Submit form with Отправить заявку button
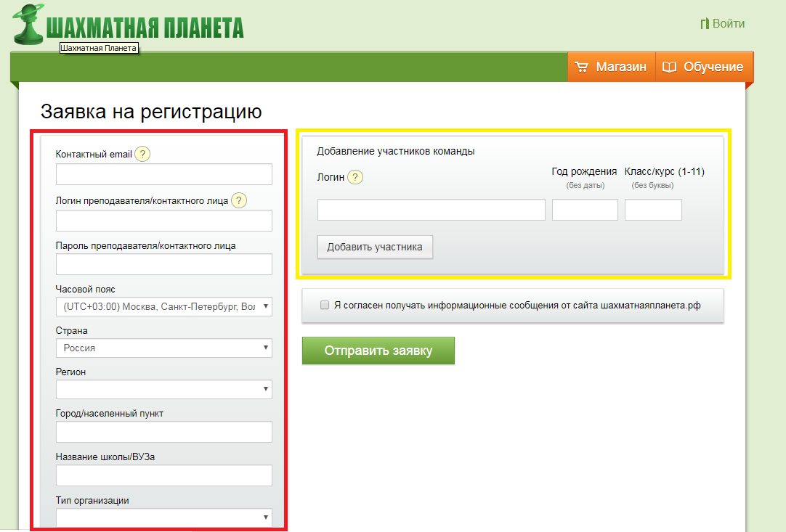This screenshot has height=532, width=786. 378,351
